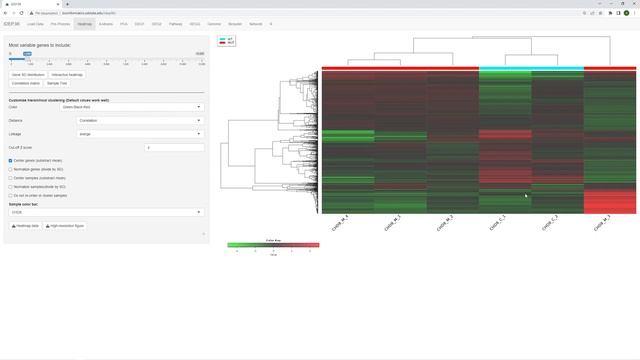Go to the Network tab
Screen dimensions: 640x360
[256, 24]
